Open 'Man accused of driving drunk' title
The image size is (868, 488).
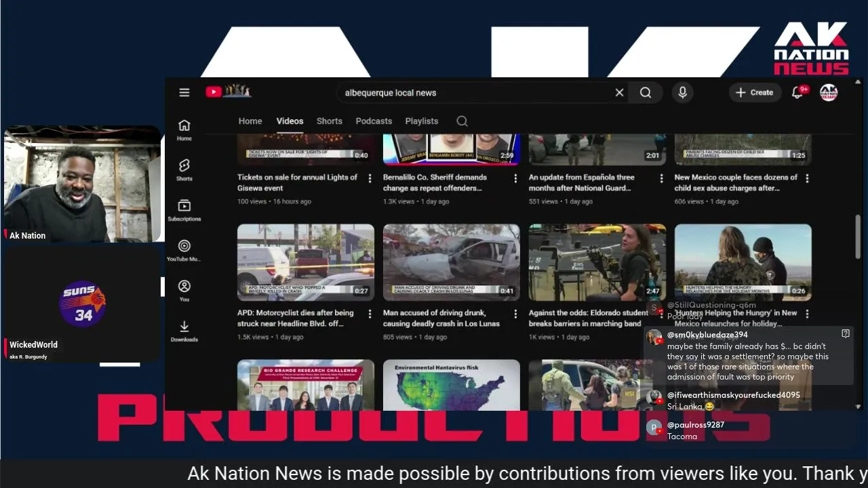pos(441,319)
